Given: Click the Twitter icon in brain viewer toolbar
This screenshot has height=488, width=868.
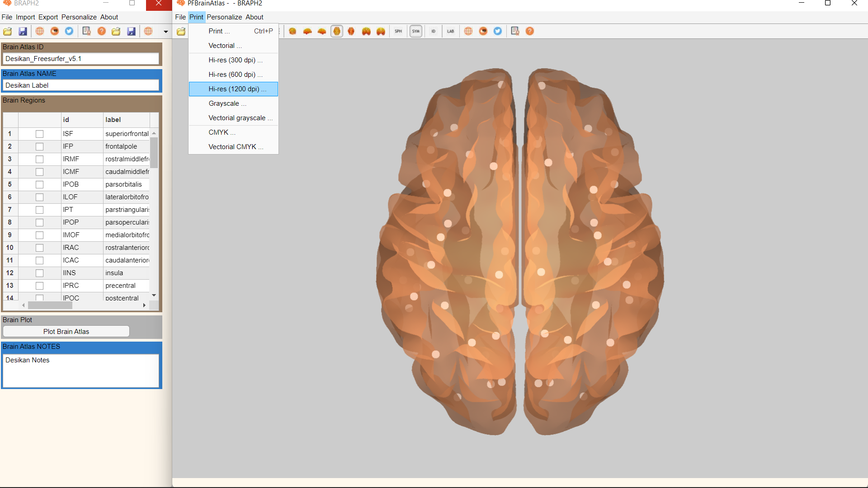Looking at the screenshot, I should 497,31.
